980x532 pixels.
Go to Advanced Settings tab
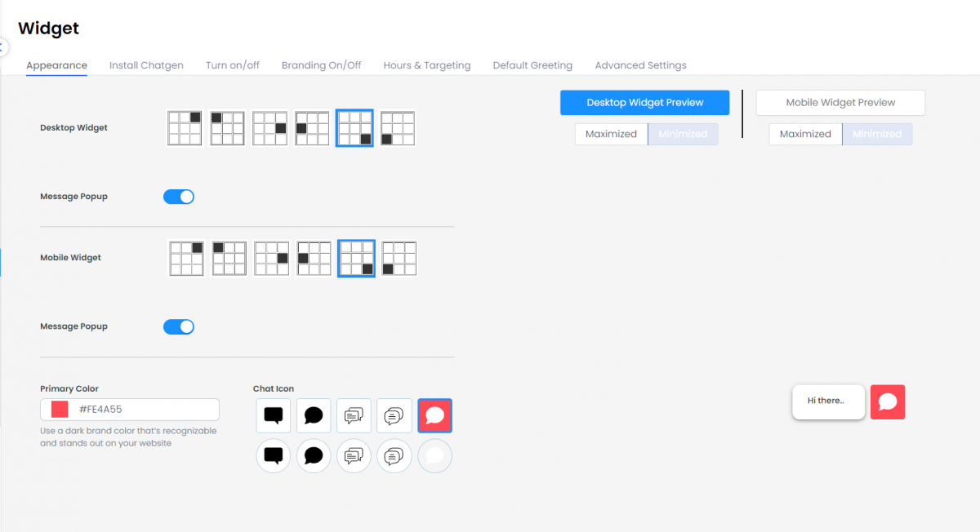coord(640,65)
